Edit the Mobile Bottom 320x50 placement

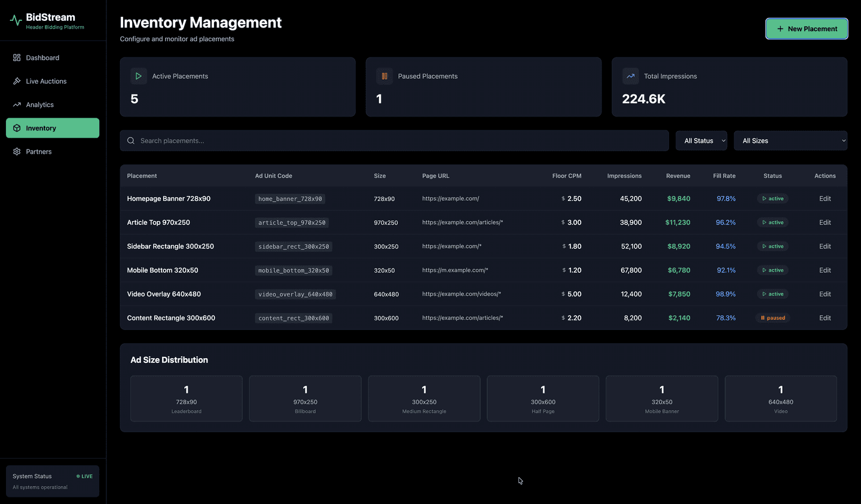pyautogui.click(x=825, y=270)
